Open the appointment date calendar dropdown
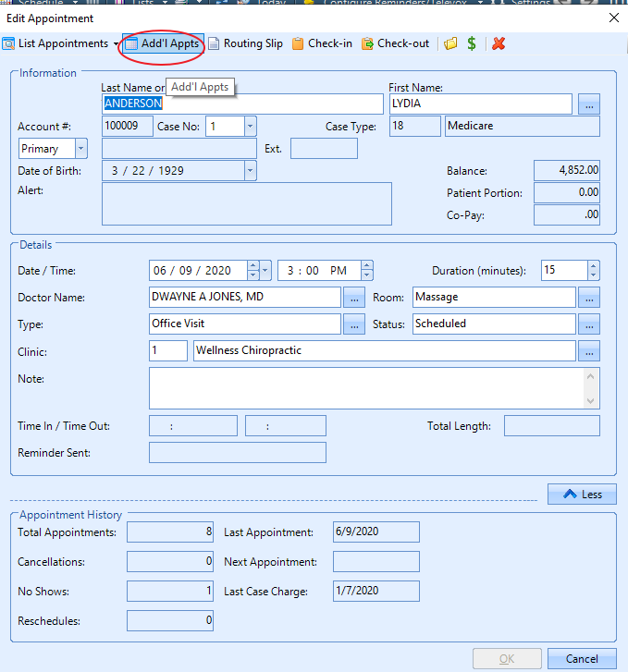 tap(265, 271)
